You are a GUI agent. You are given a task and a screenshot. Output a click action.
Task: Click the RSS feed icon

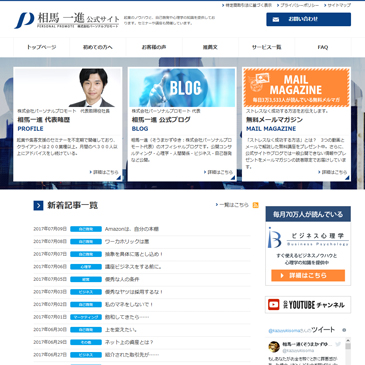pyautogui.click(x=256, y=205)
